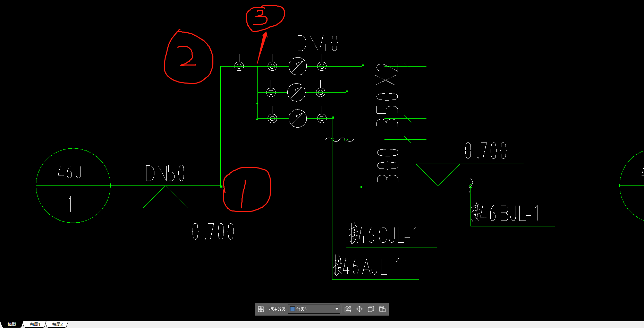Click the copy annotation icon
This screenshot has width=644, height=328.
tap(371, 309)
